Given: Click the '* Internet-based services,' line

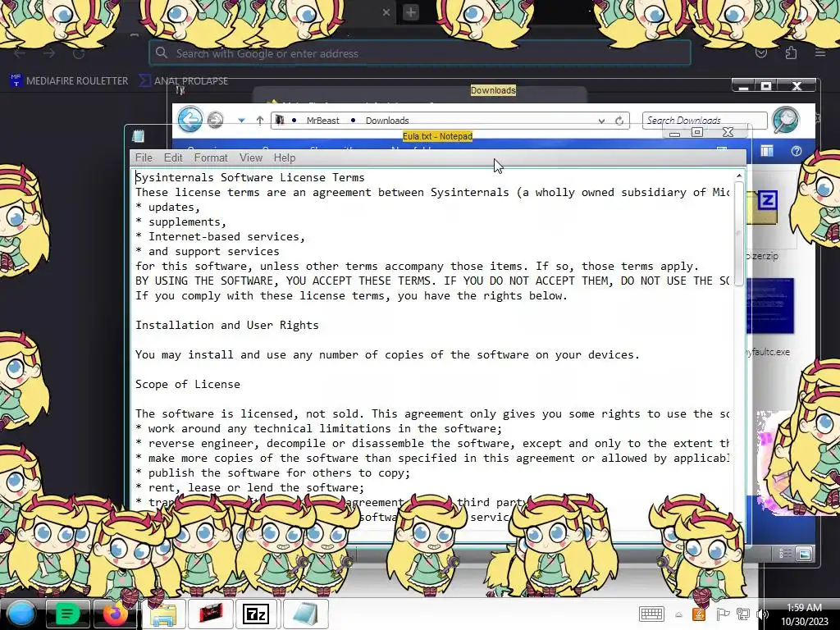Looking at the screenshot, I should (220, 236).
